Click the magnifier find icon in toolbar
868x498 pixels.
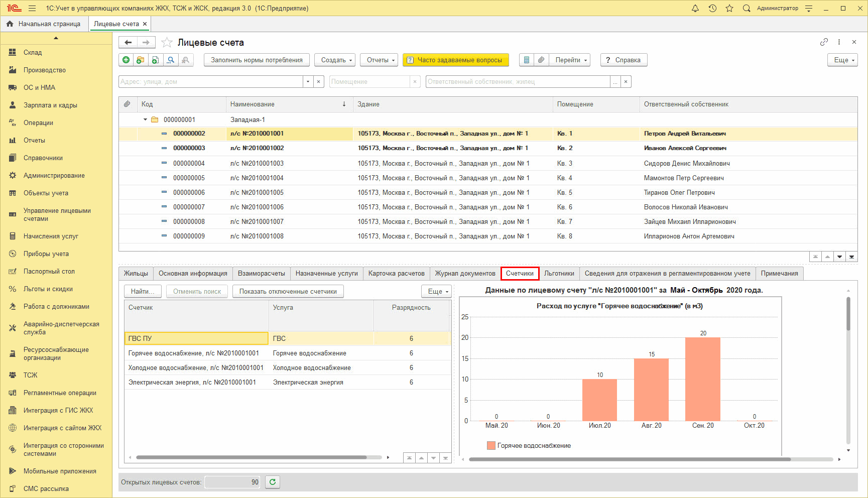pyautogui.click(x=171, y=60)
